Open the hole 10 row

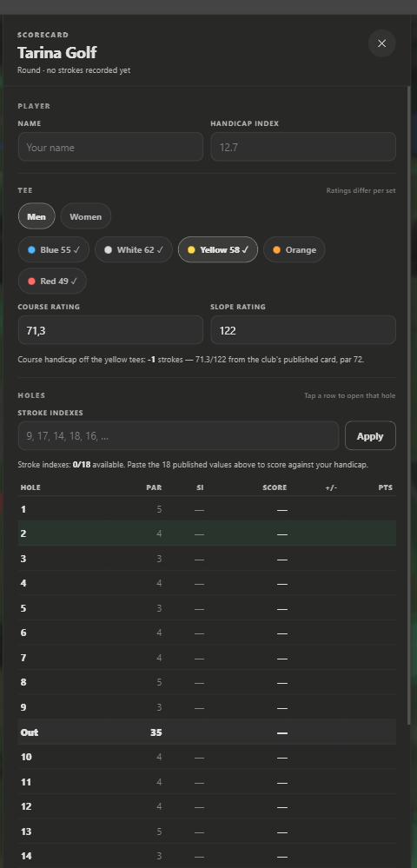click(x=207, y=757)
